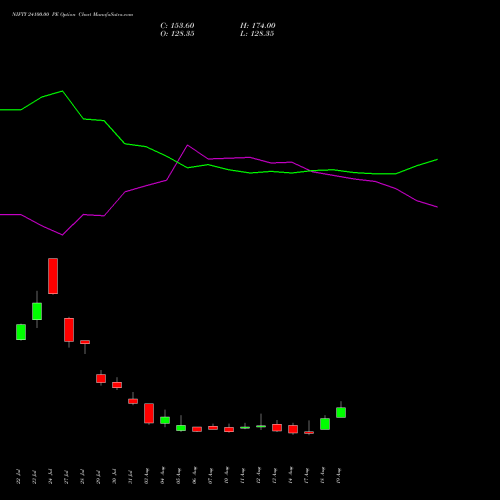
Task: Select the red candle above 29 Jul
Action: point(101,378)
